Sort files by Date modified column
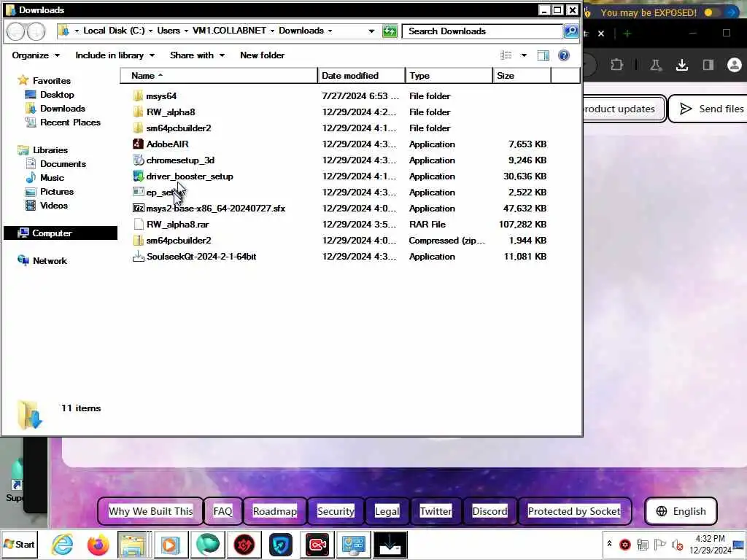Image resolution: width=747 pixels, height=560 pixels. click(x=362, y=75)
